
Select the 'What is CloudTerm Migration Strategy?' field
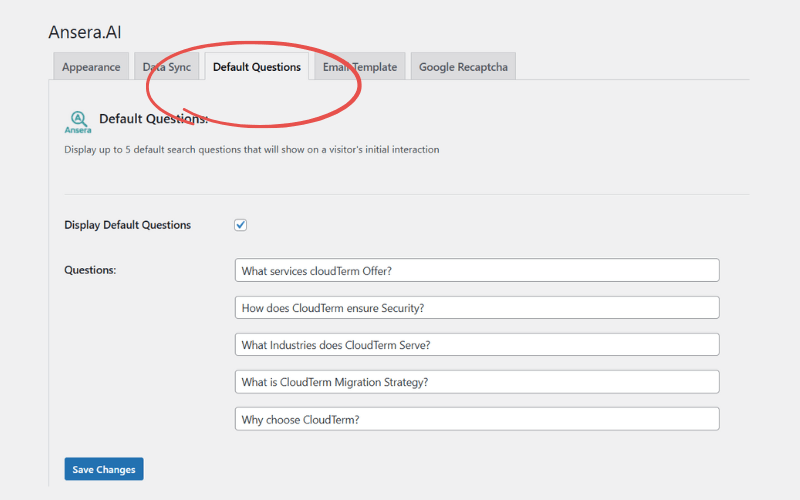[x=477, y=382]
